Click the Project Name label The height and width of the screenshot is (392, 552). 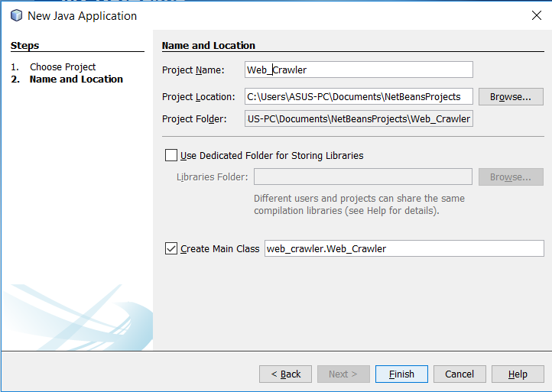click(193, 70)
